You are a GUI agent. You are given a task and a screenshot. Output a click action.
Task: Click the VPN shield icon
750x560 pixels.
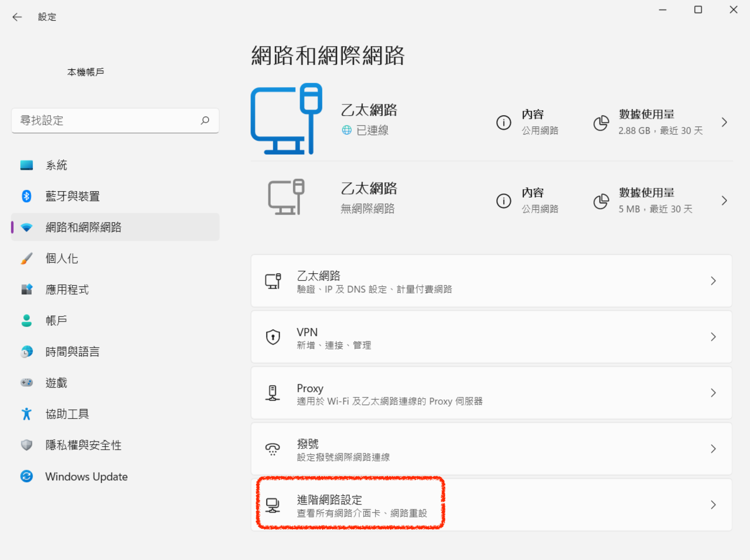[273, 337]
